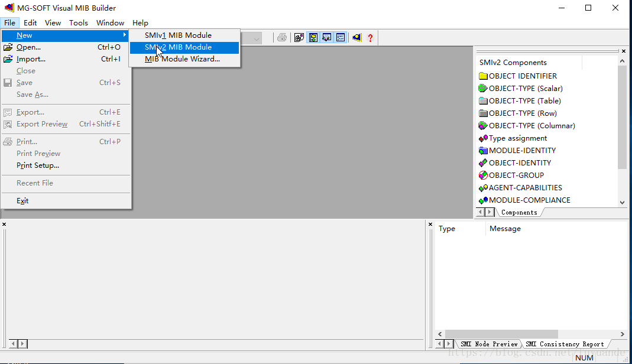Choose Open... in the File menu
This screenshot has height=364, width=632.
point(66,47)
